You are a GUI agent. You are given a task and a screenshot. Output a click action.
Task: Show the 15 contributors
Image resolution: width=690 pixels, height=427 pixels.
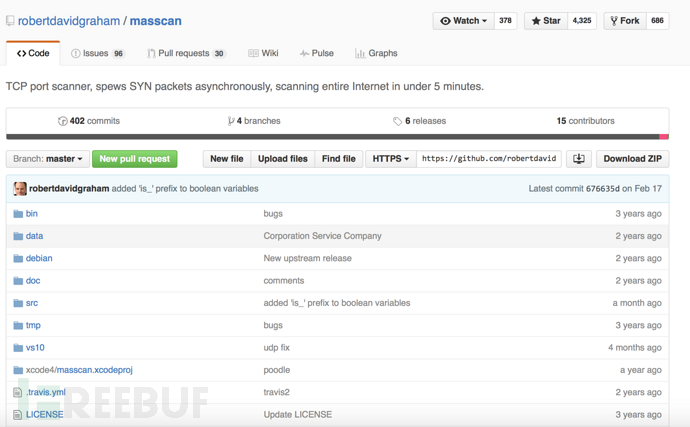pos(585,121)
